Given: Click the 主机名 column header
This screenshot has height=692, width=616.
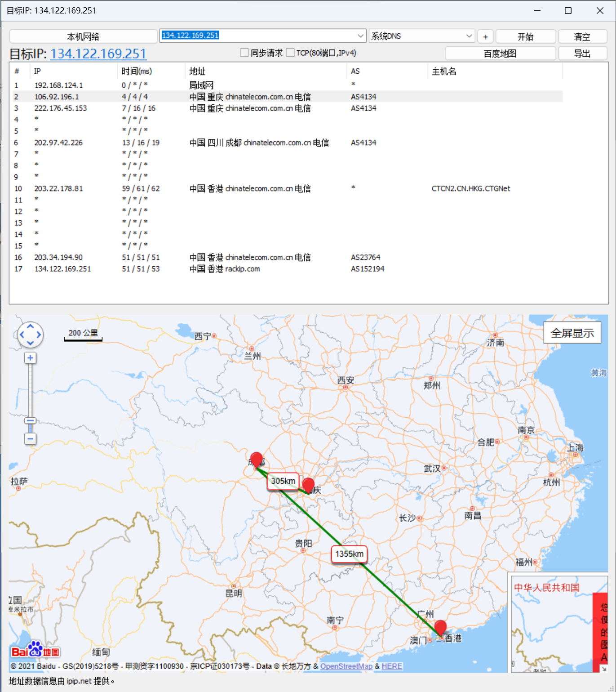Looking at the screenshot, I should 443,71.
